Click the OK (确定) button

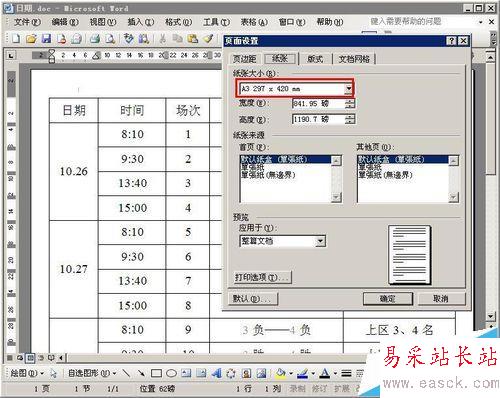coord(388,299)
